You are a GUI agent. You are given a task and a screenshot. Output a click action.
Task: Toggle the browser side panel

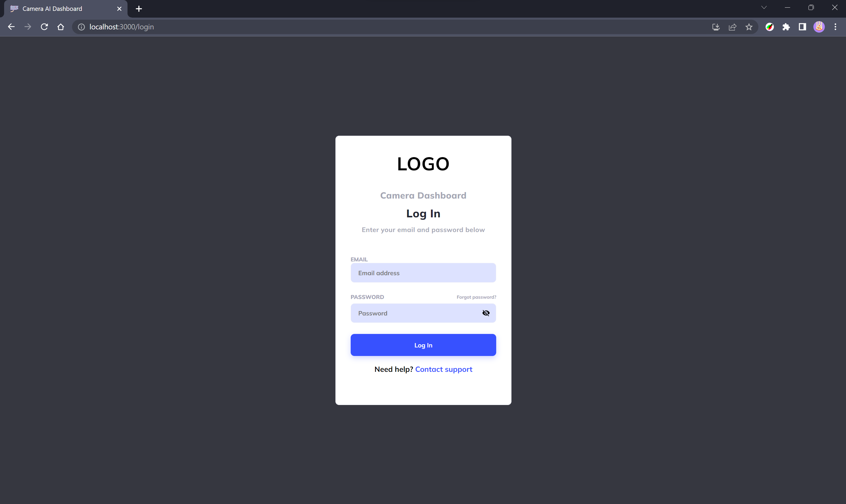(802, 27)
